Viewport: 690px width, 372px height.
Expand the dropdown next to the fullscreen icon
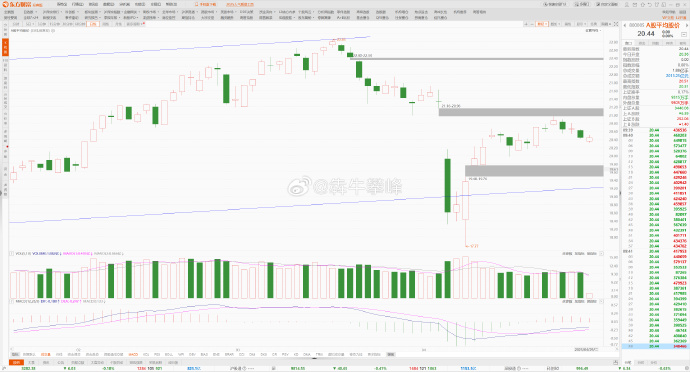[606, 24]
